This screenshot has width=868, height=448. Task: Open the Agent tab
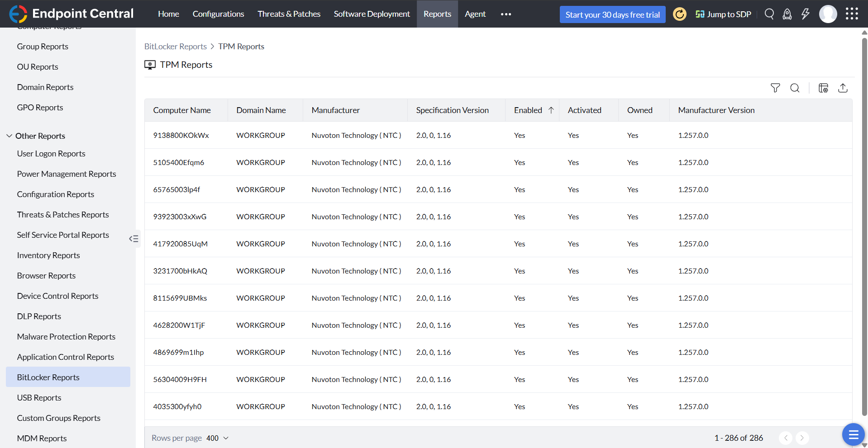(475, 14)
